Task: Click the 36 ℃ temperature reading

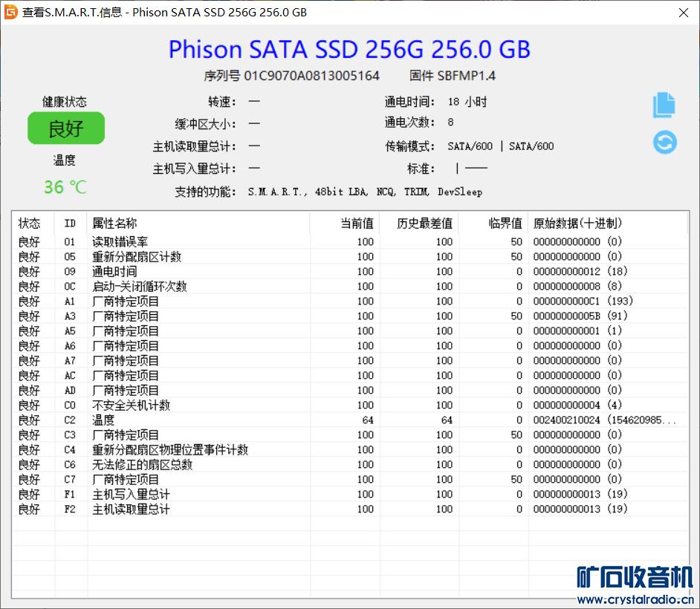Action: pos(65,187)
